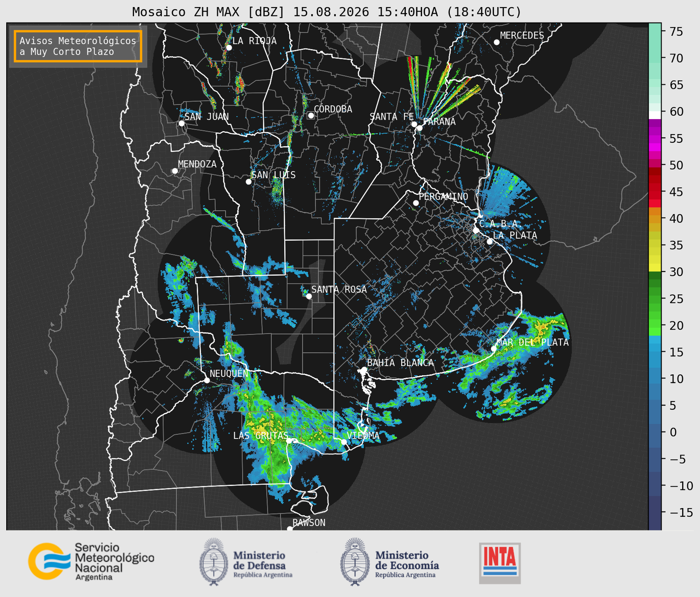700x597 pixels.
Task: Click the Córdoba city marker dot
Action: 311,115
